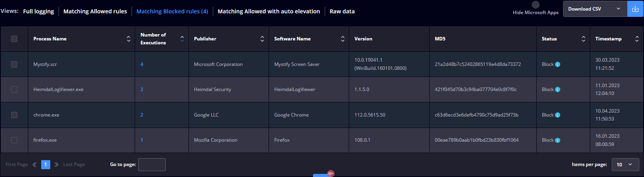Toggle Hide Microsoft Apps switch
Image resolution: width=644 pixels, height=177 pixels.
tap(536, 5)
